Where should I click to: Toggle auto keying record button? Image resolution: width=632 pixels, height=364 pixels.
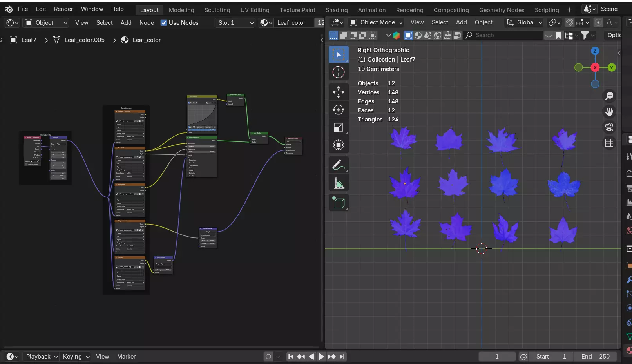[268, 357]
